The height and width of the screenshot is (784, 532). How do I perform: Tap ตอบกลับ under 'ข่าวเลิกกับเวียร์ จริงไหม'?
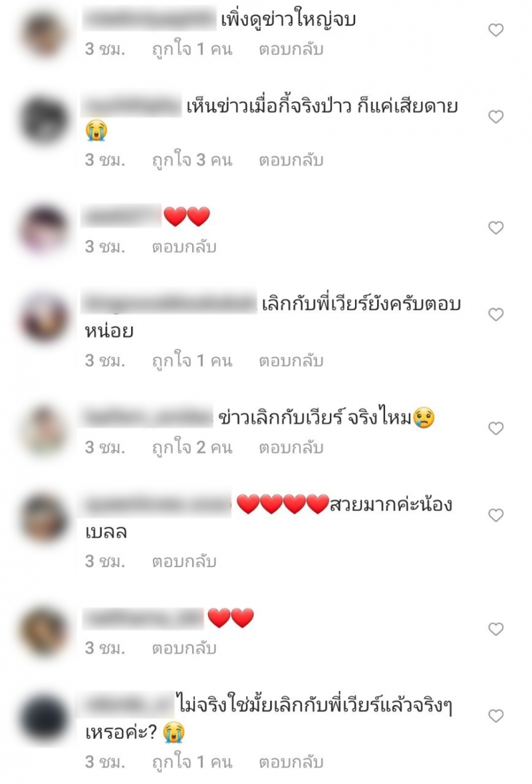coord(291,448)
